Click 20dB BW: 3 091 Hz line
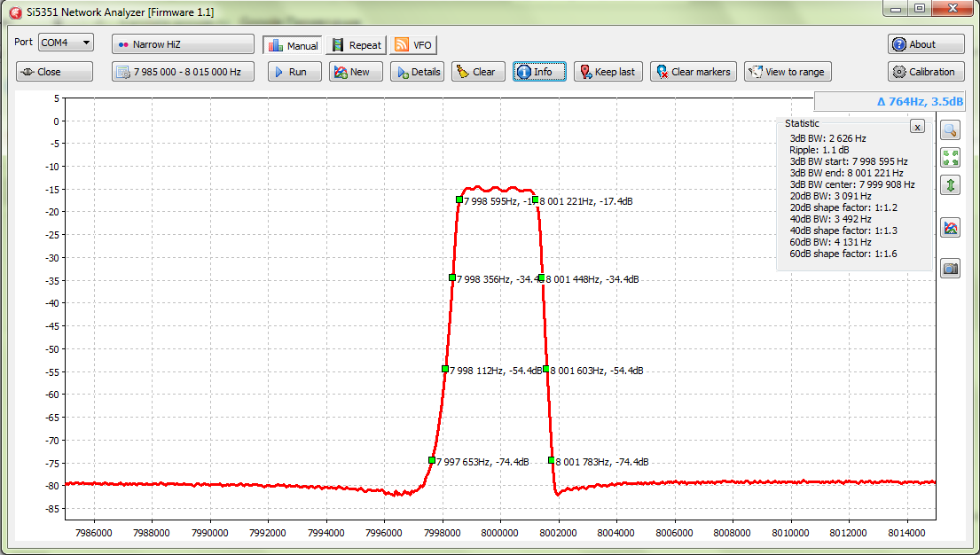 pyautogui.click(x=831, y=196)
